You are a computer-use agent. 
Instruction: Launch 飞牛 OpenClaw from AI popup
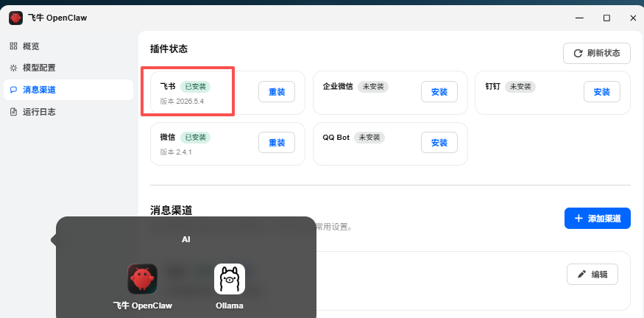[143, 279]
